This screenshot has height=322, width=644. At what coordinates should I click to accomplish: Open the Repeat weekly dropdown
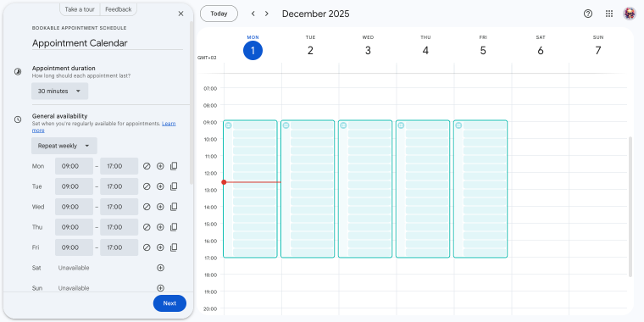[64, 146]
